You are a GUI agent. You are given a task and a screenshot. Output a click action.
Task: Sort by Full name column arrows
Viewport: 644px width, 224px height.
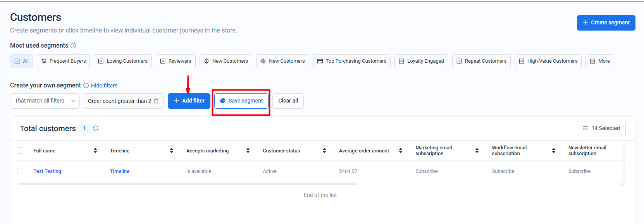(x=95, y=150)
